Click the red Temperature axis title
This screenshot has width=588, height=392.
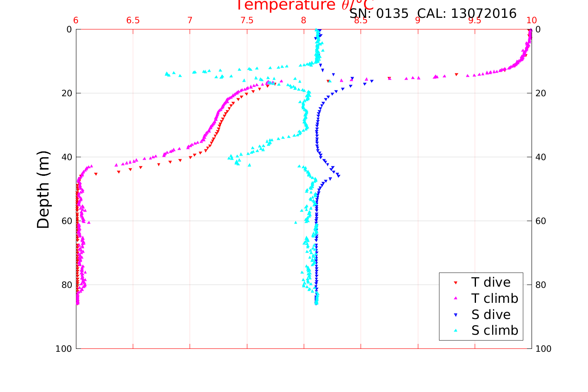(x=305, y=5)
